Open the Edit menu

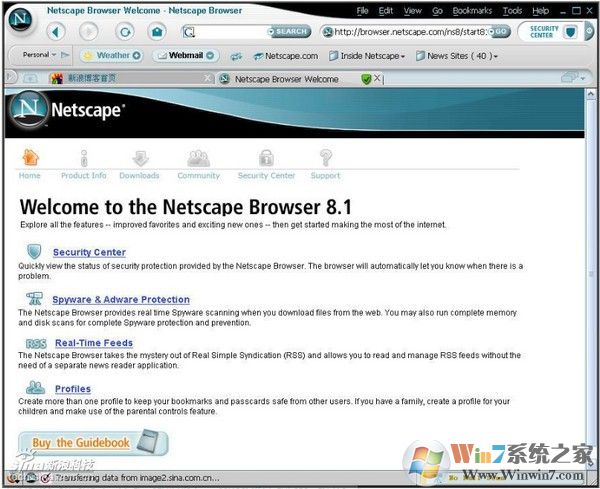(x=386, y=11)
